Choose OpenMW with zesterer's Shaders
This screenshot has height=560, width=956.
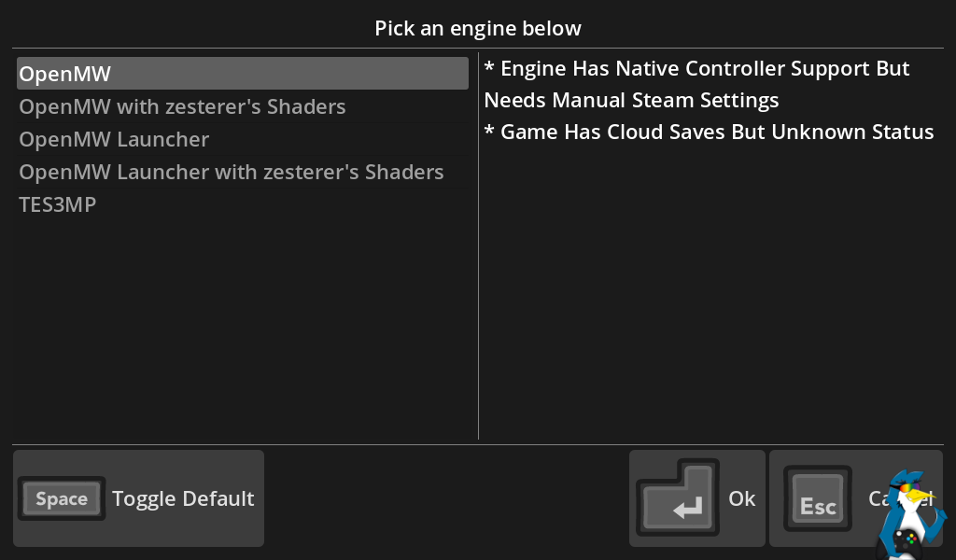point(183,106)
